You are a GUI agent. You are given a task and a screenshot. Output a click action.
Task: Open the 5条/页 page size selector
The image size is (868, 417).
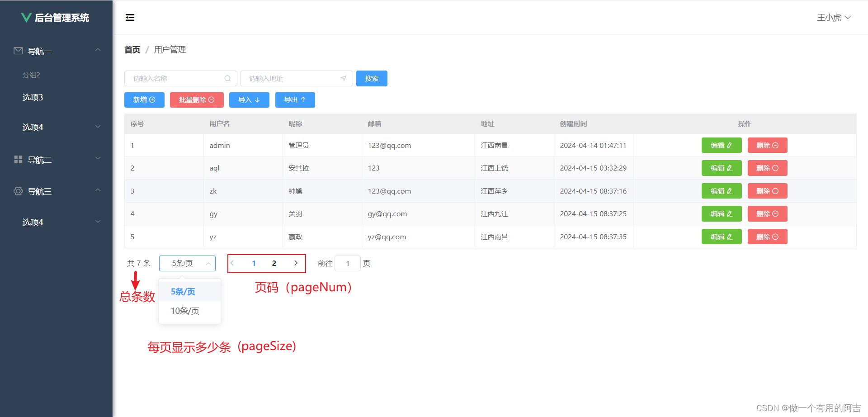(x=187, y=263)
